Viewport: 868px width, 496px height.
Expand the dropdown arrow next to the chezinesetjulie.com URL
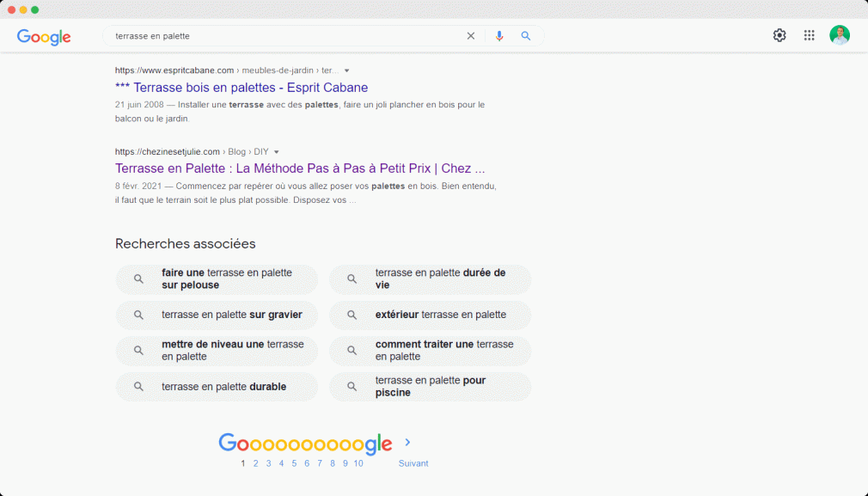tap(276, 152)
